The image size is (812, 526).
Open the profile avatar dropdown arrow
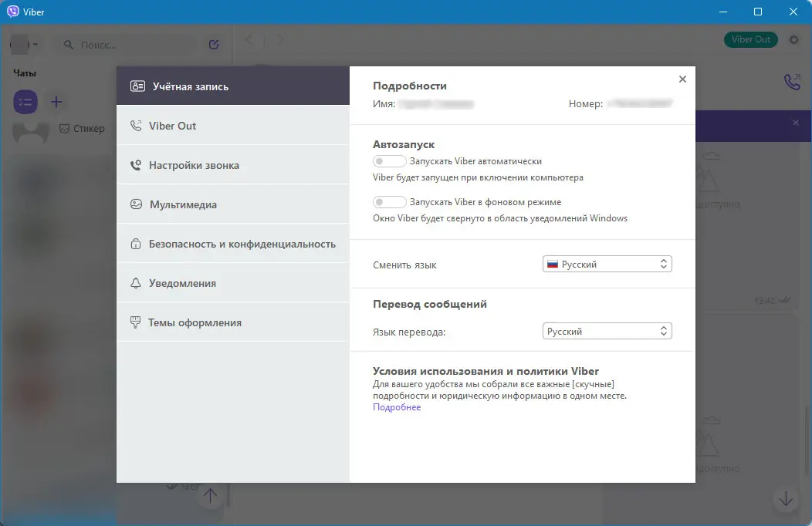36,45
